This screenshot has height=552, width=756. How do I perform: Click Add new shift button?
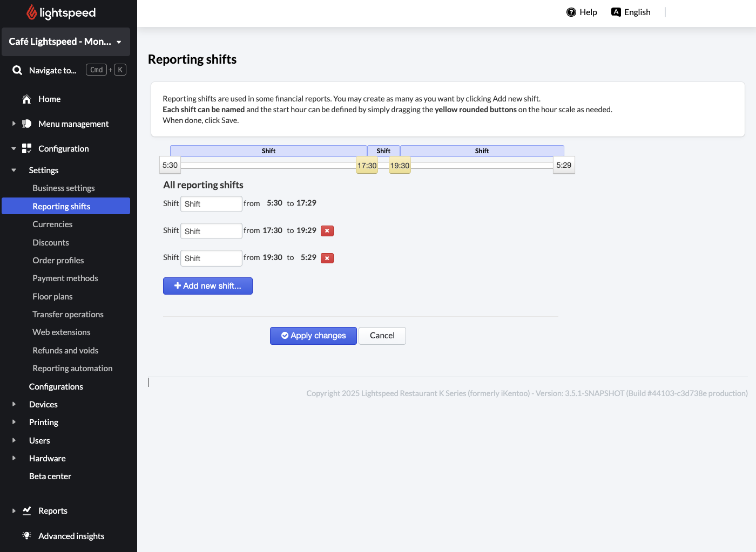click(x=207, y=286)
